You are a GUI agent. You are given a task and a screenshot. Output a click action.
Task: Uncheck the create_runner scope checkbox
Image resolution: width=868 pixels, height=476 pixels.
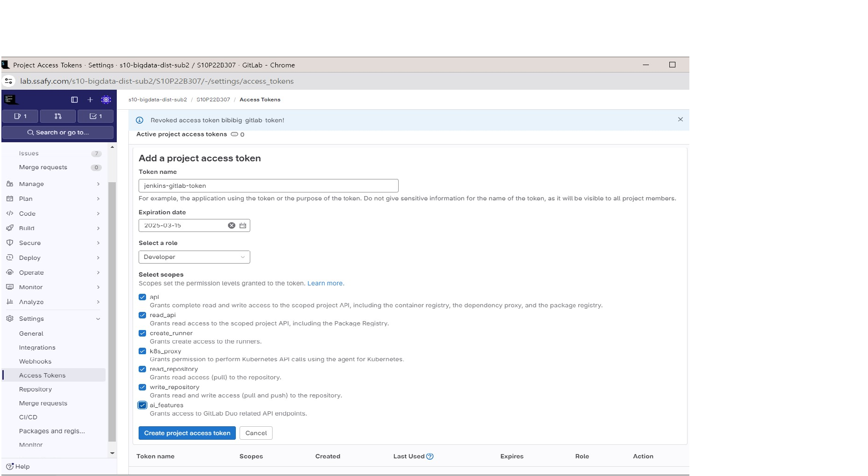142,333
